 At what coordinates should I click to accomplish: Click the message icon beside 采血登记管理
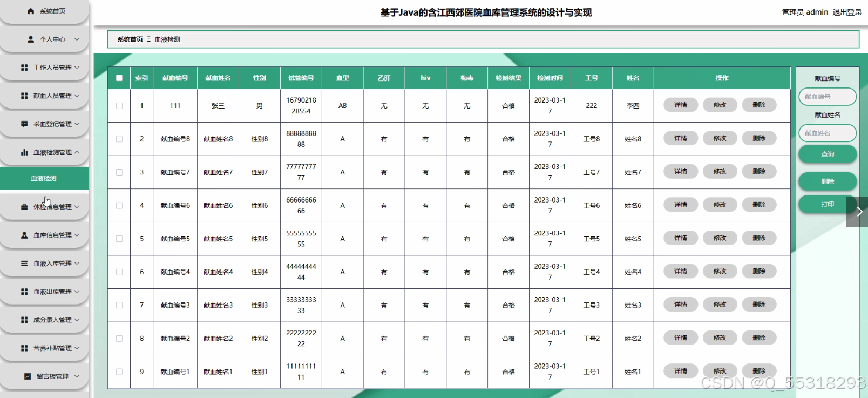click(x=24, y=124)
